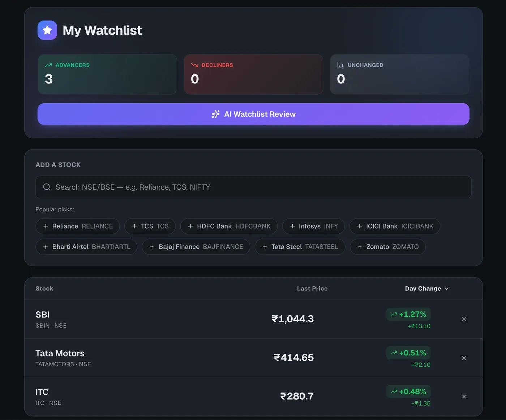Click the plus icon on HDFC Bank chip
The height and width of the screenshot is (420, 506).
(190, 226)
